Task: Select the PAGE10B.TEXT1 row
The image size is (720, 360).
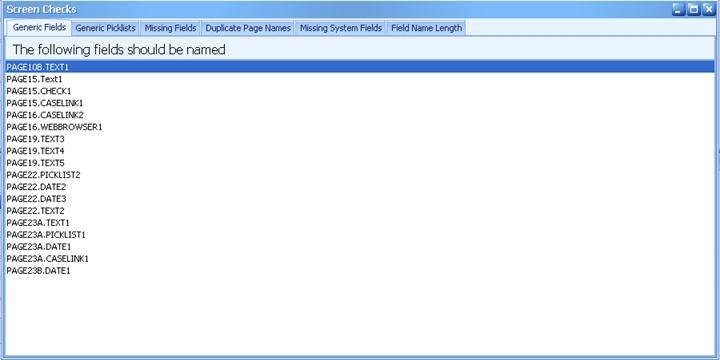Action: (360, 67)
